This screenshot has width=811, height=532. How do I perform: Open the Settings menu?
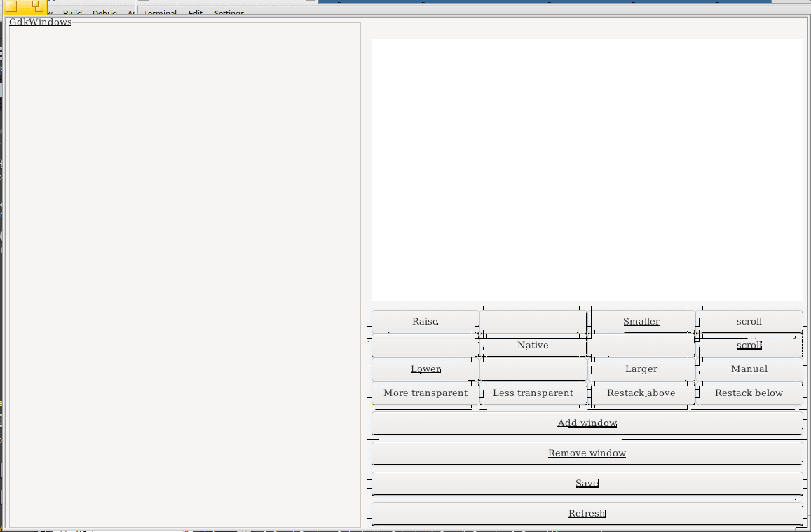tap(228, 13)
